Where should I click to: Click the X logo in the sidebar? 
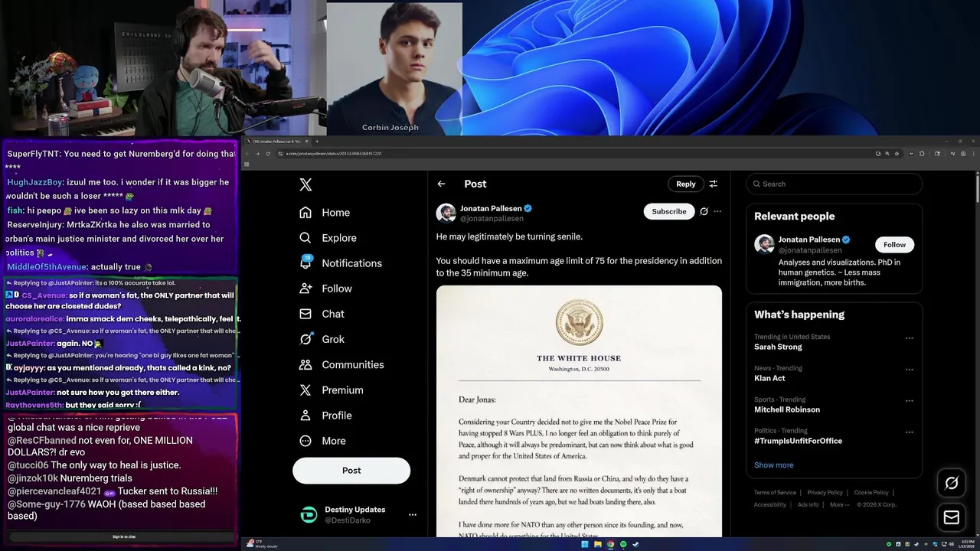coord(305,184)
